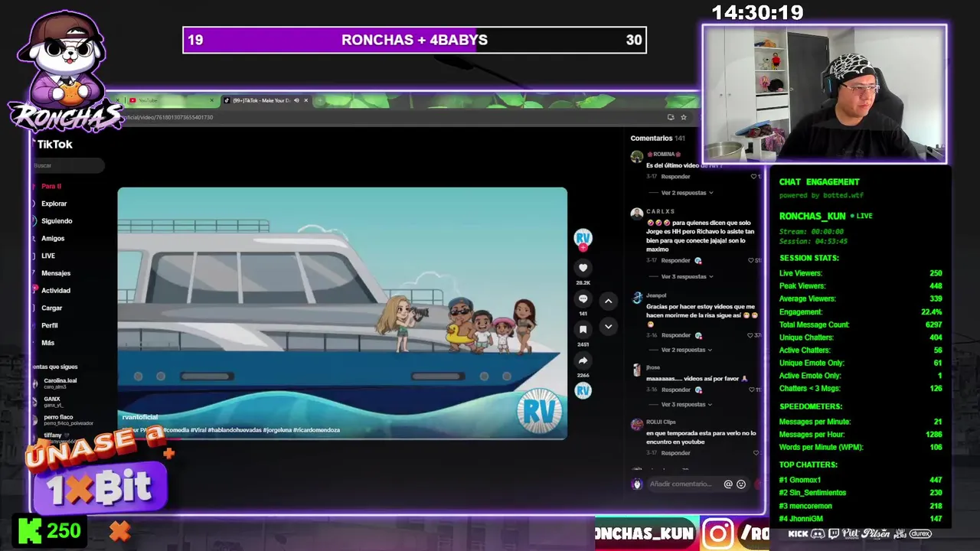Open the #comedia hashtag
This screenshot has height=551, width=980.
click(175, 430)
